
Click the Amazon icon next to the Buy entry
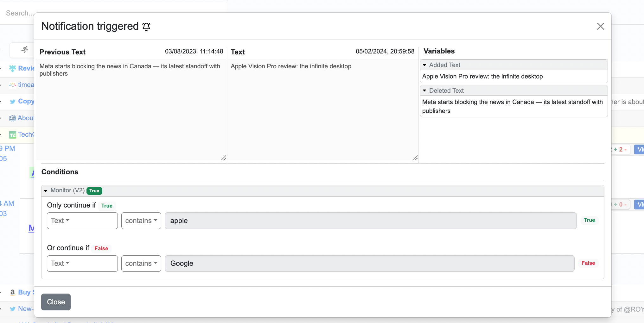click(12, 293)
